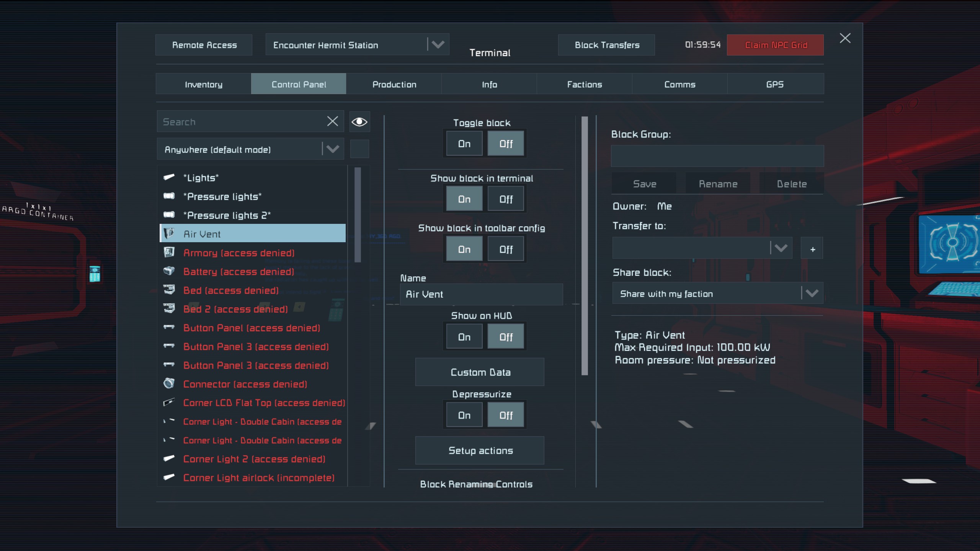Image resolution: width=980 pixels, height=551 pixels.
Task: Click the Air Vent block icon
Action: pyautogui.click(x=169, y=234)
